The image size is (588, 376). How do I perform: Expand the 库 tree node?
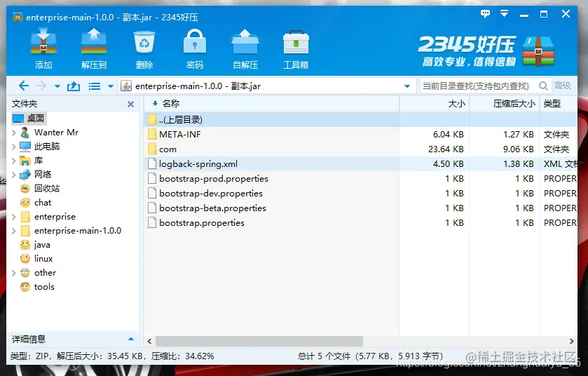[14, 161]
